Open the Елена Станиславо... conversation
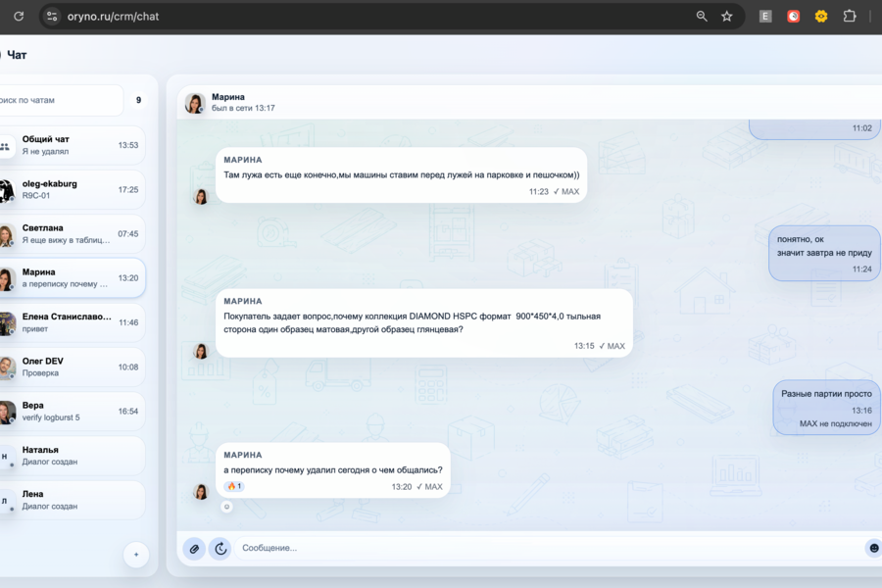 [x=72, y=322]
